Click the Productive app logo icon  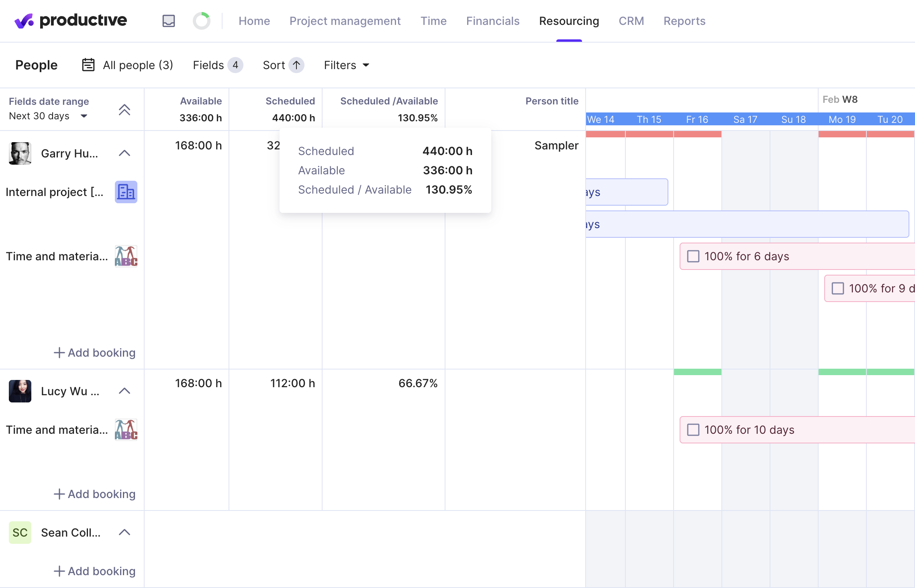point(22,20)
